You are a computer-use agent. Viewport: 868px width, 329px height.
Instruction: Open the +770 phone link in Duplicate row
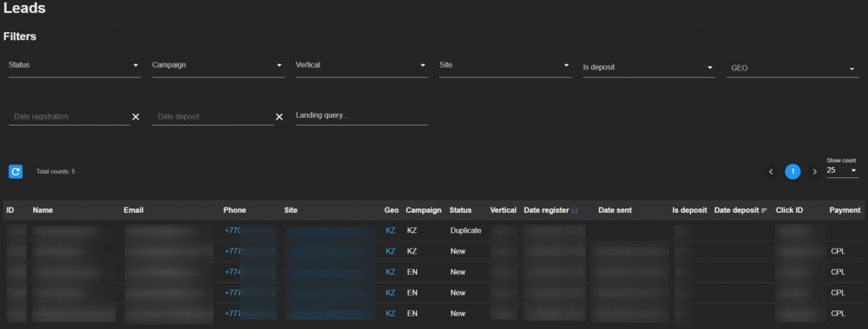click(x=234, y=231)
